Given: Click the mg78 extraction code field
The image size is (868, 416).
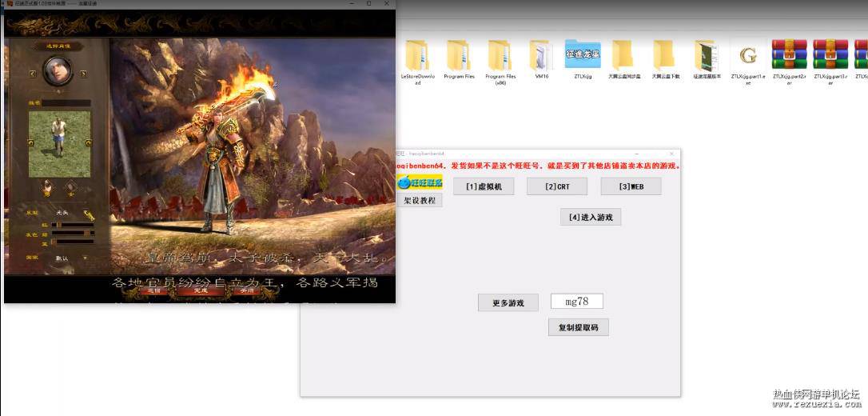Looking at the screenshot, I should pos(577,302).
